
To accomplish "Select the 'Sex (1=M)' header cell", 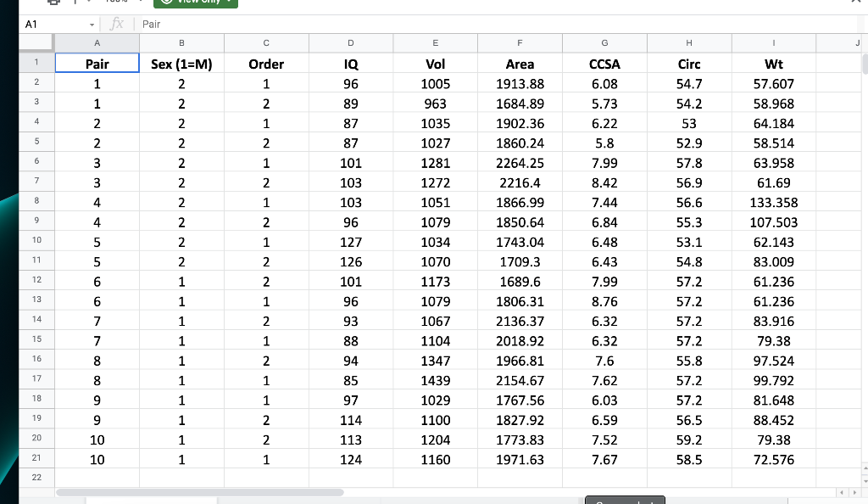I will (x=181, y=64).
